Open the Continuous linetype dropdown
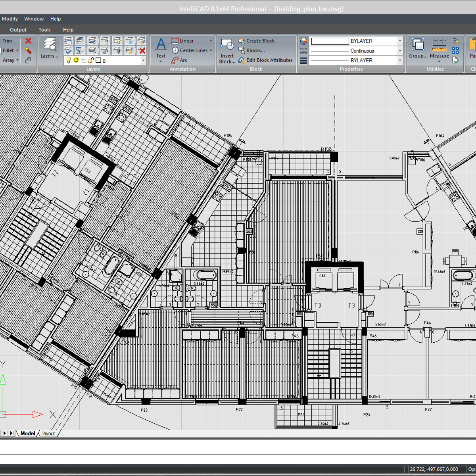This screenshot has height=476, width=476. point(400,51)
